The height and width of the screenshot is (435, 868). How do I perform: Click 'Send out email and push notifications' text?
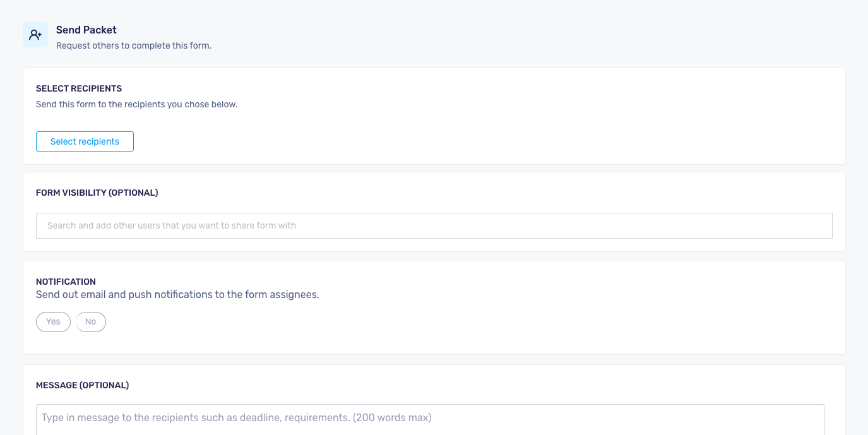pos(177,294)
